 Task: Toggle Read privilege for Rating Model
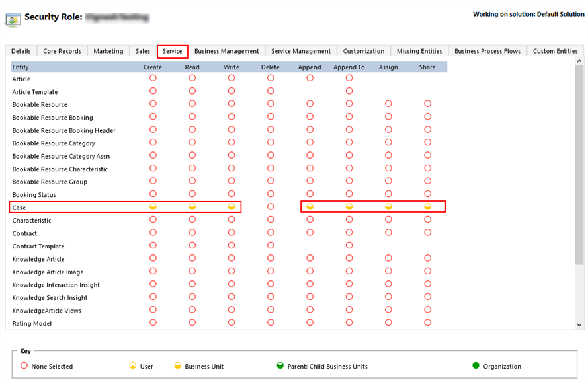(192, 323)
